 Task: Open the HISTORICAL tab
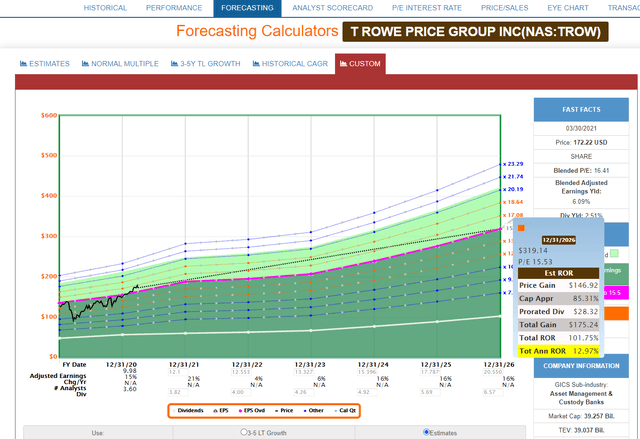pos(105,8)
